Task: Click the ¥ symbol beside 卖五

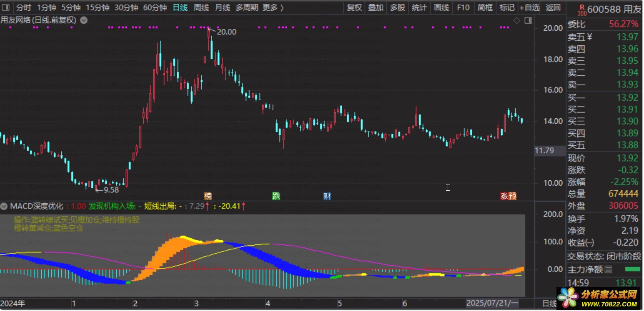Action: (589, 37)
